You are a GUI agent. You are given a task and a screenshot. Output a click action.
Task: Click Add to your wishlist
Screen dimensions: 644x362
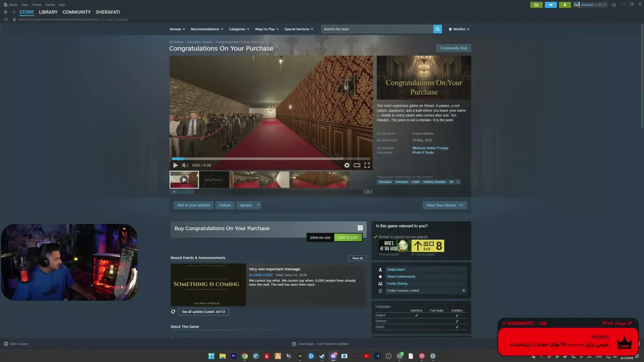tap(194, 205)
